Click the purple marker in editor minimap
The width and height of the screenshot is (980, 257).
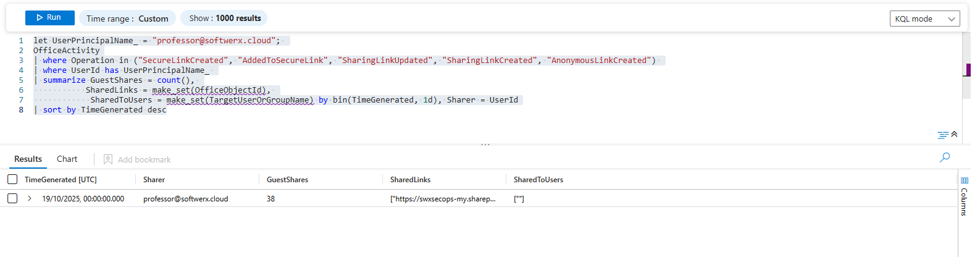(966, 70)
